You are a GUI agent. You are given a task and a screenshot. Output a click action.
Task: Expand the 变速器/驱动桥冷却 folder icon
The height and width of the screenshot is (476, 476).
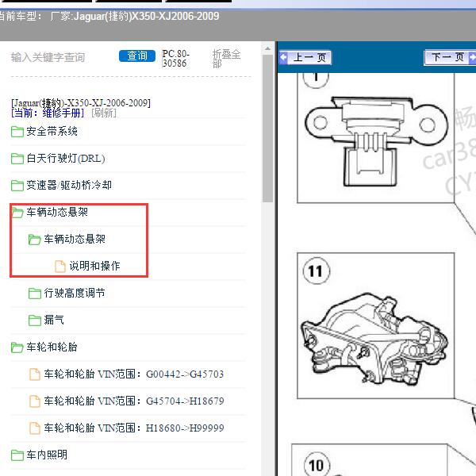tap(17, 186)
